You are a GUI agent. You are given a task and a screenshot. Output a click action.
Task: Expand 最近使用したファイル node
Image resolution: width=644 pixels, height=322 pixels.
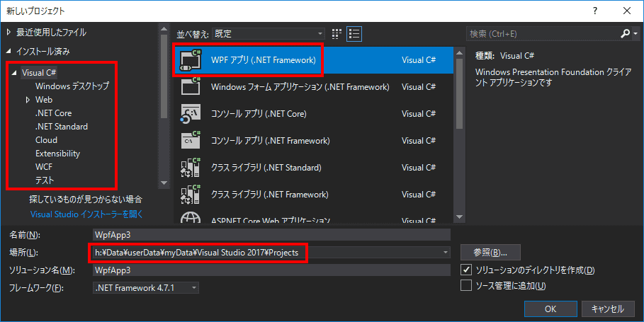pos(9,32)
